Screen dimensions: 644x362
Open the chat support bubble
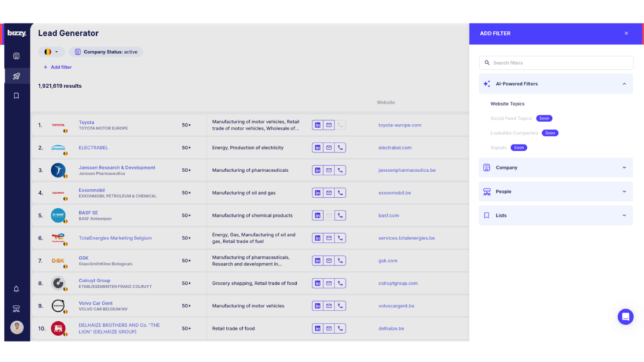coord(625,317)
